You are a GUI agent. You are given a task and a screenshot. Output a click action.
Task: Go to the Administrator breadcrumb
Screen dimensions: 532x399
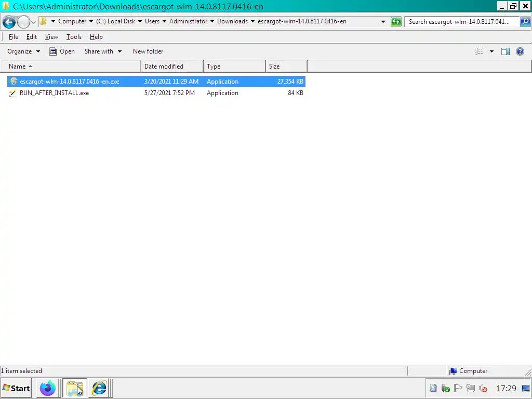(x=188, y=21)
